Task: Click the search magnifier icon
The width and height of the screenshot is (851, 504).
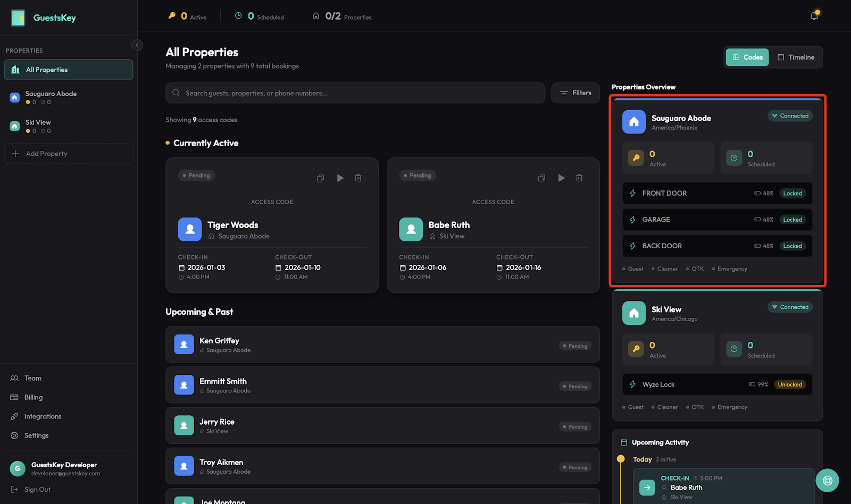Action: (176, 93)
